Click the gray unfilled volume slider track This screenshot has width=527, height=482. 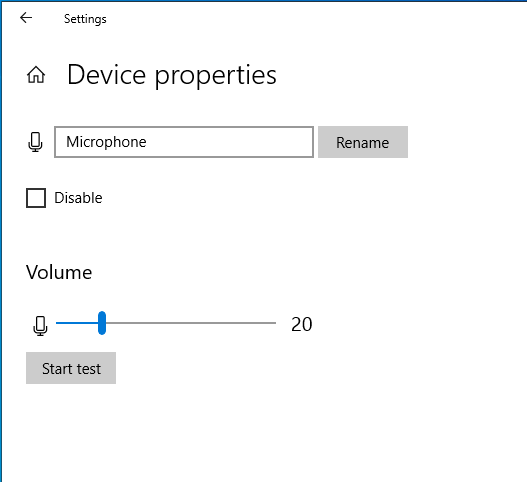point(191,323)
